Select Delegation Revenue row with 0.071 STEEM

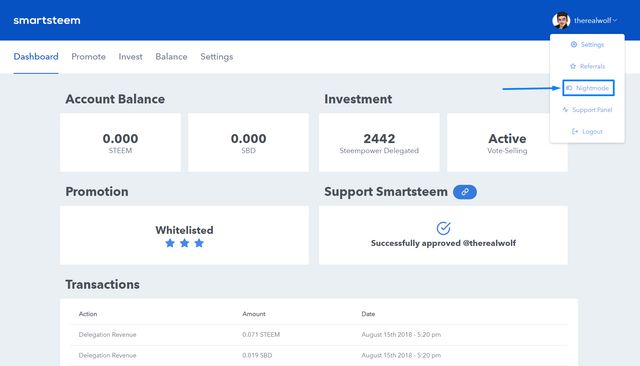(x=319, y=335)
